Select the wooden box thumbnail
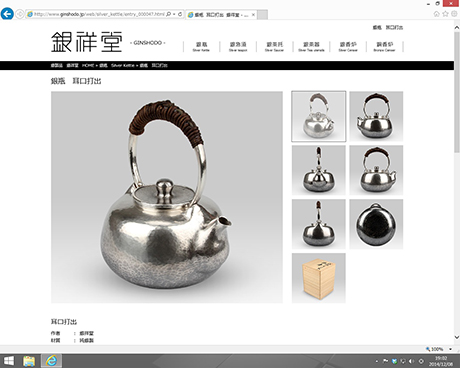The height and width of the screenshot is (368, 460). pos(319,278)
